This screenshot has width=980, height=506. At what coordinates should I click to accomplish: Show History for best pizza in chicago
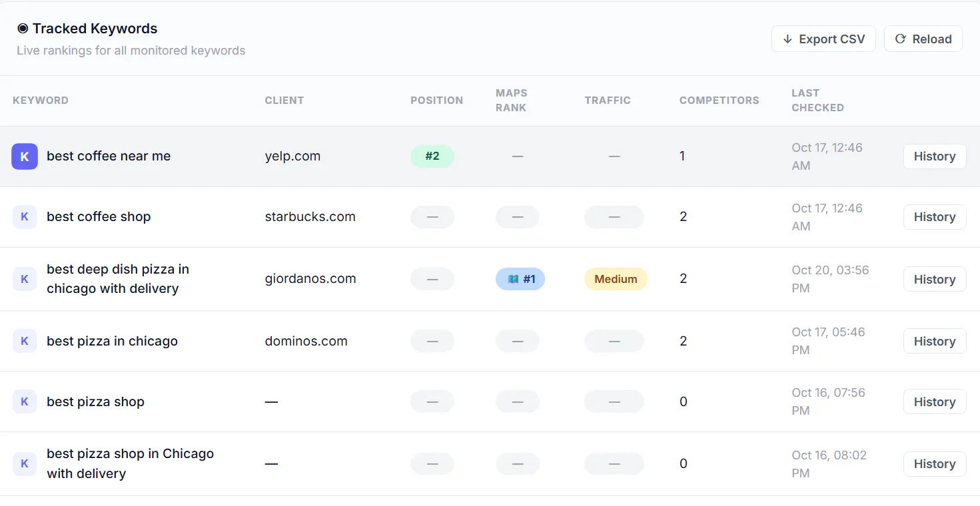[x=935, y=341]
